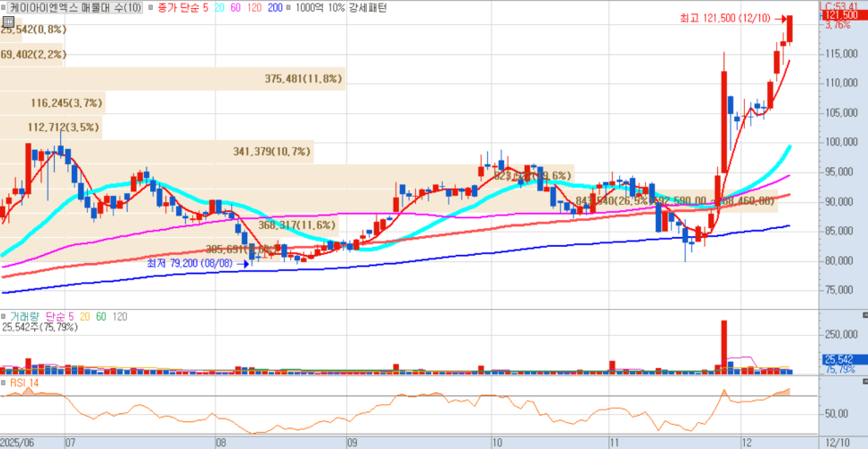868x449 pixels.
Task: Select the yellow 20 volume average label
Action: pos(84,316)
